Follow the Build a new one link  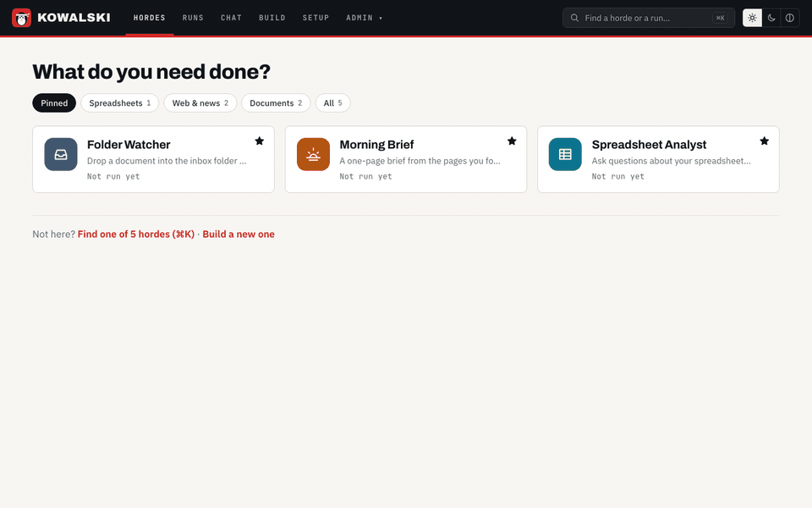239,235
